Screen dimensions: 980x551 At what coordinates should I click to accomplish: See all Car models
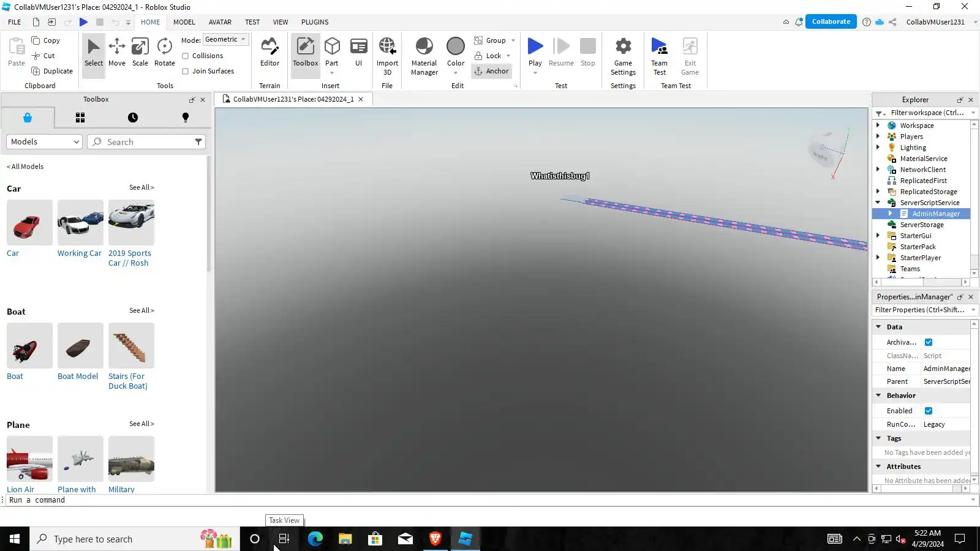pos(141,187)
